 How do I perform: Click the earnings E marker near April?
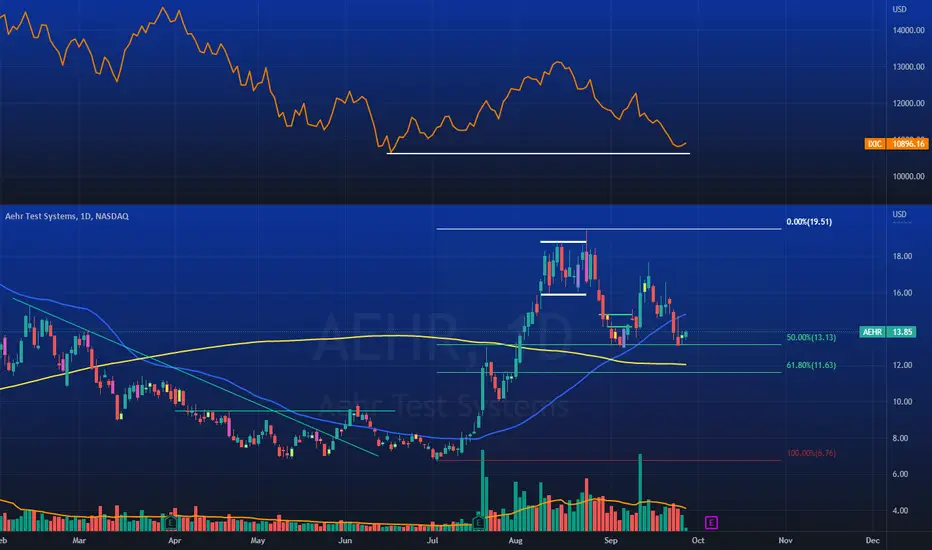click(171, 523)
